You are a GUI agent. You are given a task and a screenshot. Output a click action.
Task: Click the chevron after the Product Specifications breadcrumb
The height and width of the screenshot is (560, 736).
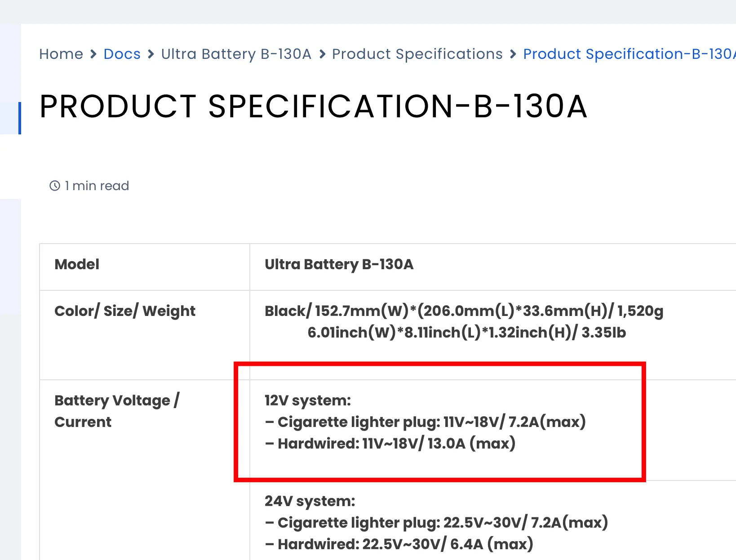(x=513, y=54)
